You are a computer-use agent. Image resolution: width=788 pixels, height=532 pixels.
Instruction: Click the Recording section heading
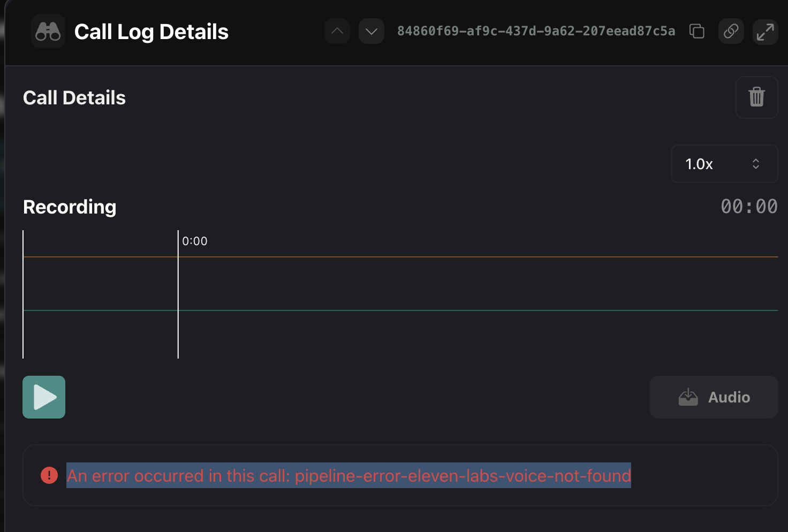[70, 207]
